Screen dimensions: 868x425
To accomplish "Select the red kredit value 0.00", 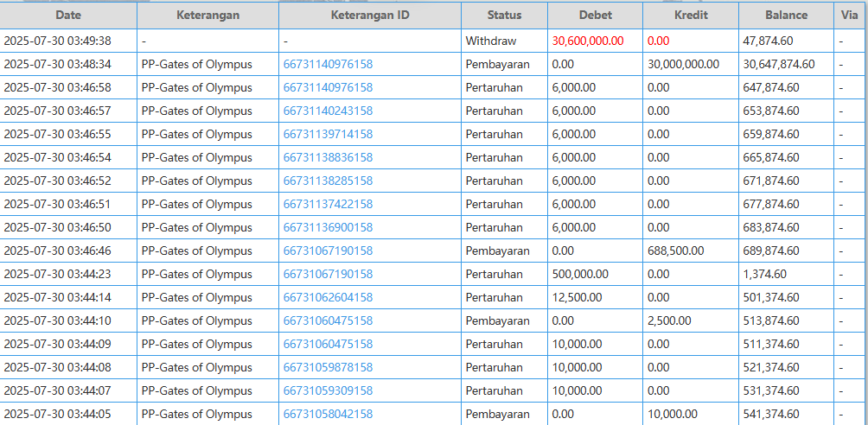I will 658,41.
